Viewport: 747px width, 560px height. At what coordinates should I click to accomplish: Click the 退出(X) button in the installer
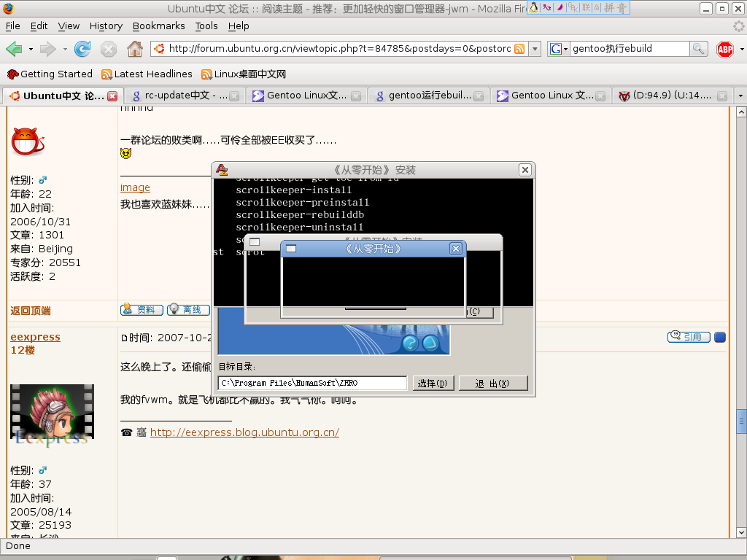tap(492, 384)
